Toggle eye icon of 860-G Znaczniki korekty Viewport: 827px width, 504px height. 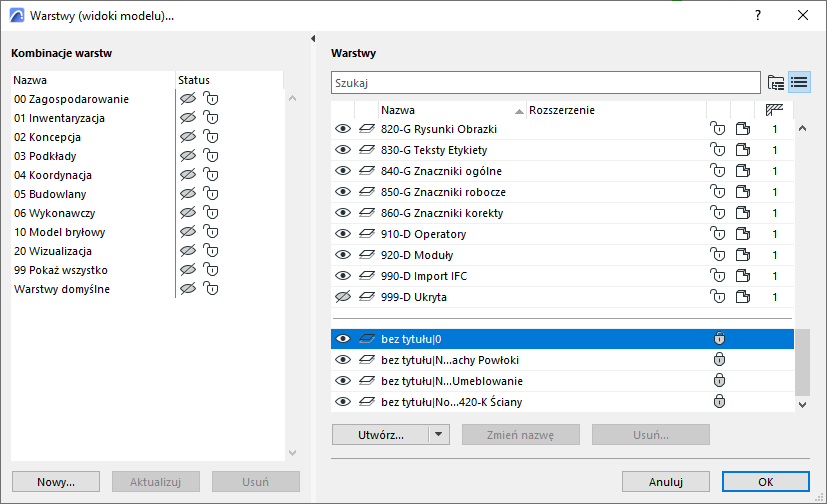point(343,213)
